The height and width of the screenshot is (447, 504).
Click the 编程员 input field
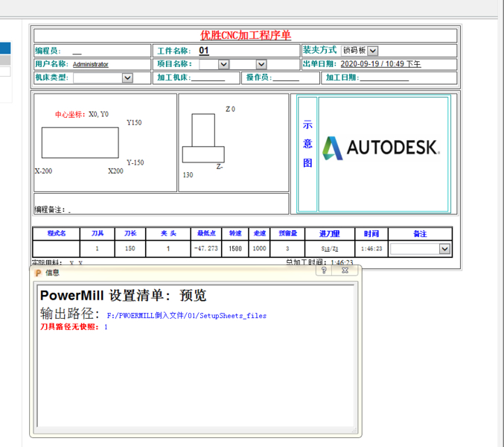click(77, 51)
